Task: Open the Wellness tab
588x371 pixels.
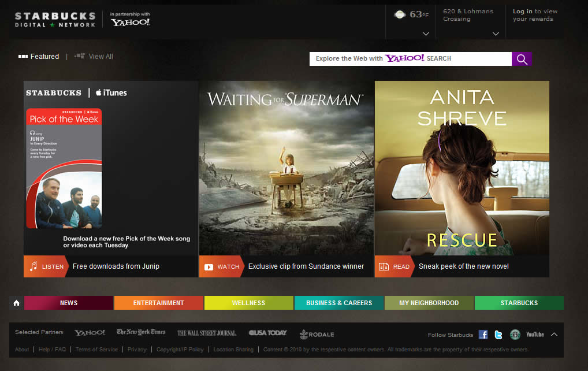Action: [x=248, y=303]
